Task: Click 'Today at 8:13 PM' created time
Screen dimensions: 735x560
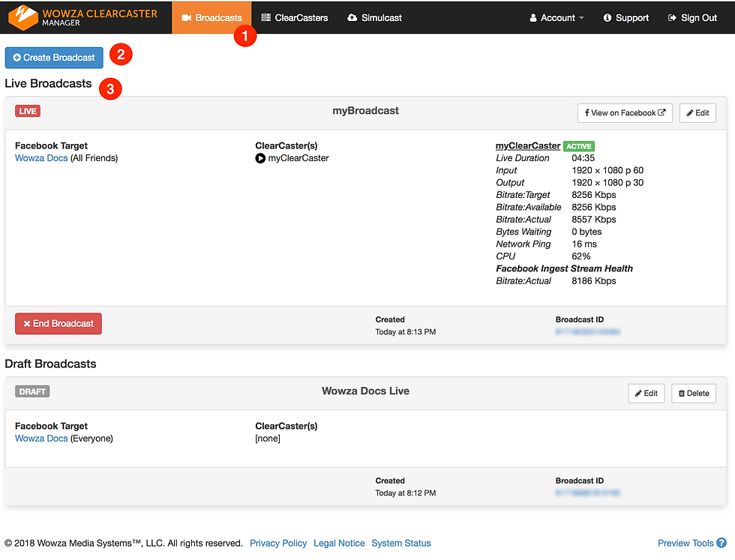Action: tap(406, 332)
